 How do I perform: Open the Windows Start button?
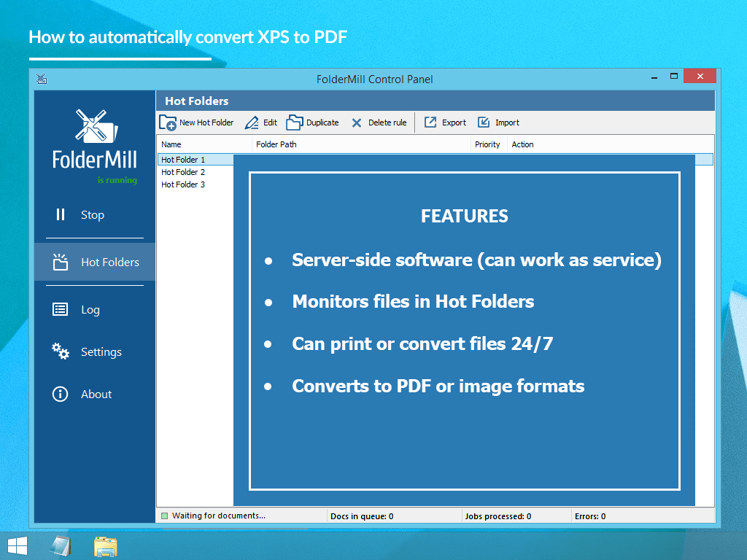[x=18, y=546]
